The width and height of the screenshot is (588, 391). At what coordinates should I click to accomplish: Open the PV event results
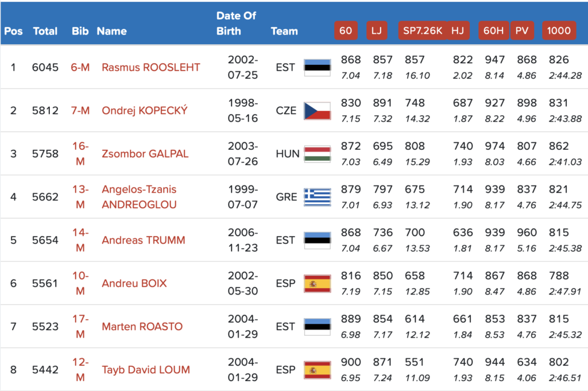tap(522, 31)
